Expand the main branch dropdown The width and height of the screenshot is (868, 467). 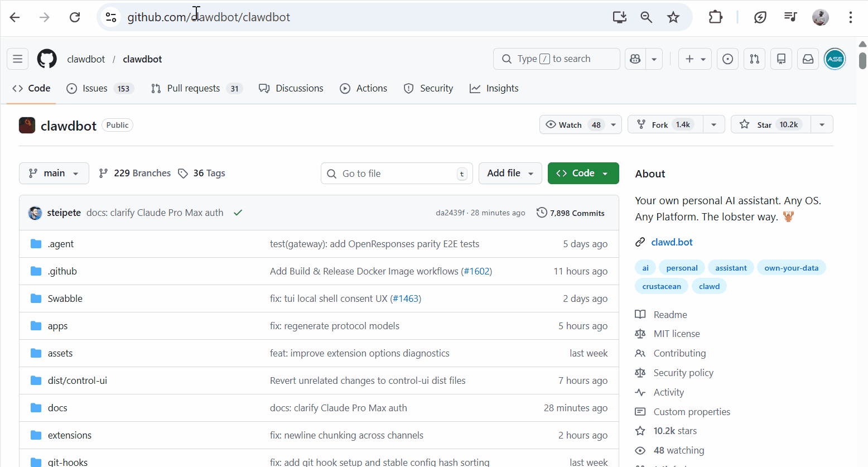coord(54,173)
